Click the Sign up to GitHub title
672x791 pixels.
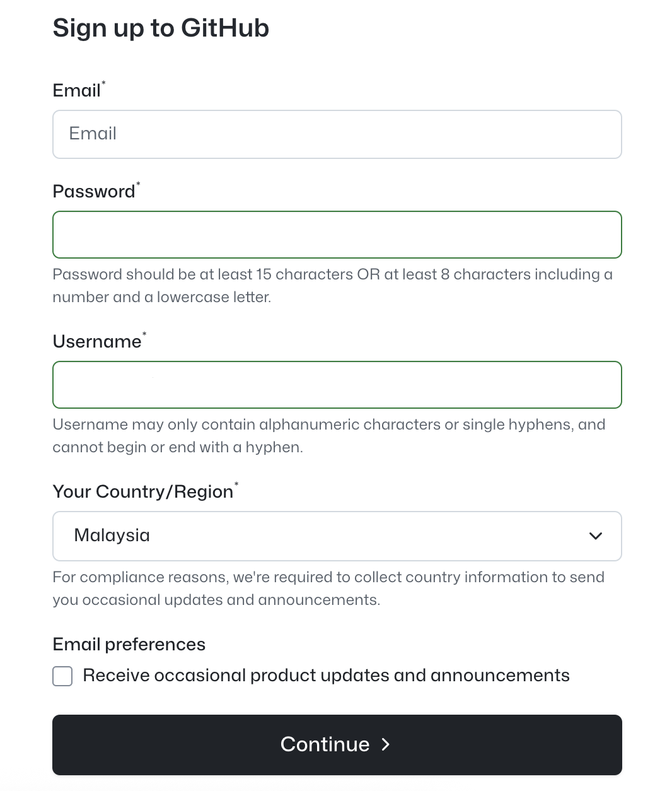(160, 28)
